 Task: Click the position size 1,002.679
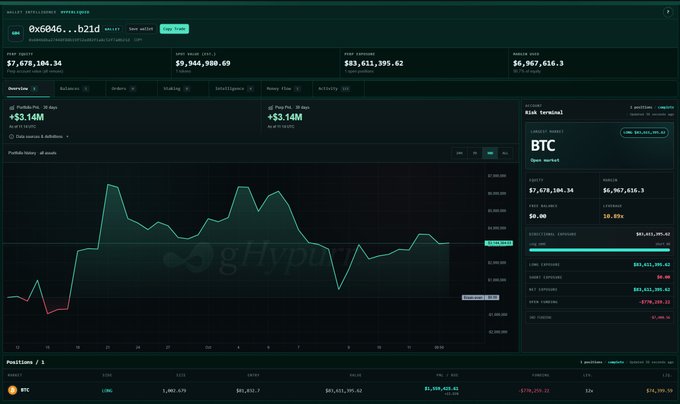pyautogui.click(x=174, y=391)
